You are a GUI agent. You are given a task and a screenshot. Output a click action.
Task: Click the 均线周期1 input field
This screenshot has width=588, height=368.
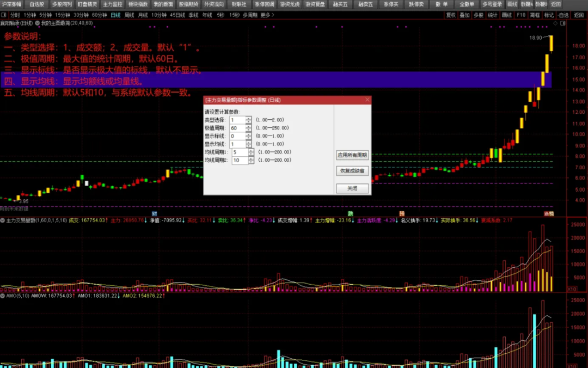(240, 152)
